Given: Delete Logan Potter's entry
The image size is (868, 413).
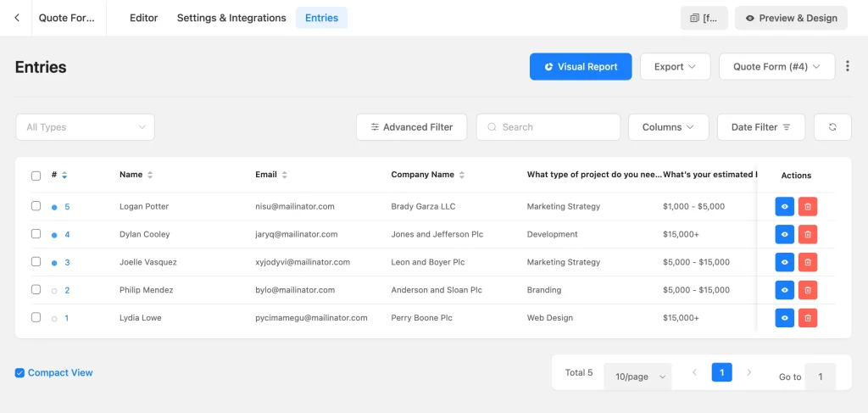Looking at the screenshot, I should pos(808,207).
